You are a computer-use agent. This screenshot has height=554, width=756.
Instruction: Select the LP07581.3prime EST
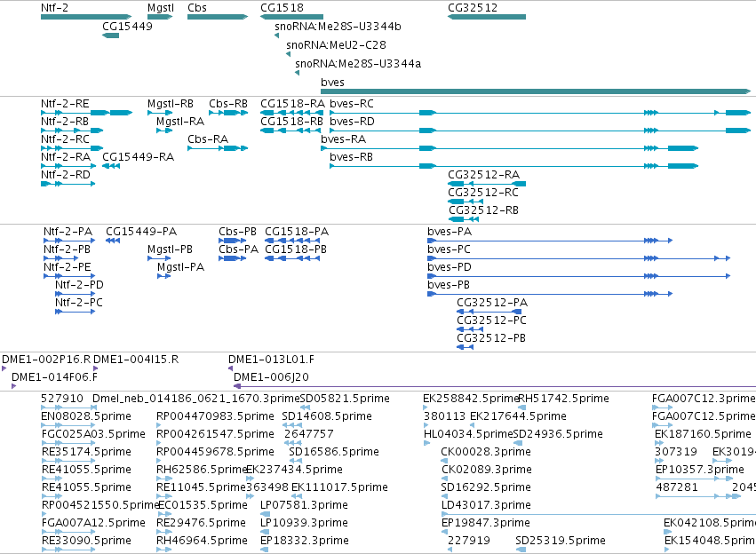(x=266, y=514)
